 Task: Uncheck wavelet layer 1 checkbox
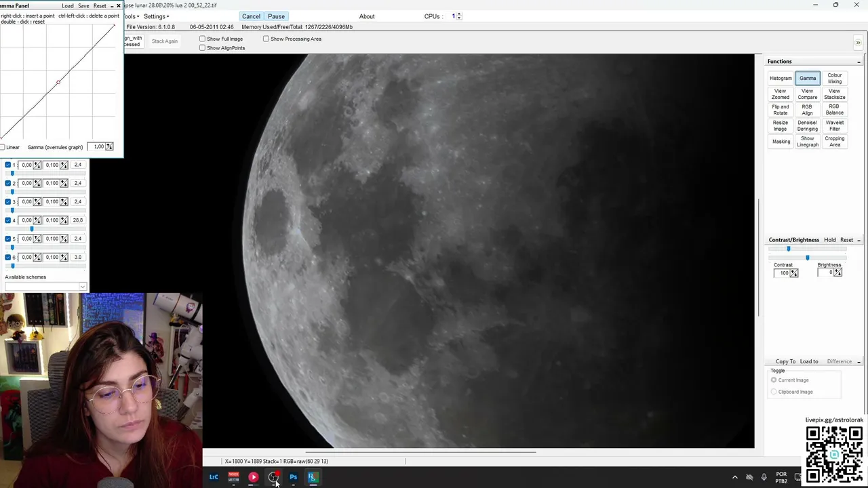8,165
